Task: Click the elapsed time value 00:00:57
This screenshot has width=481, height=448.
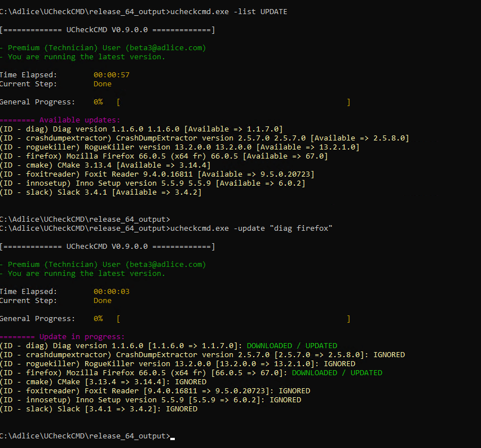Action: pos(112,75)
